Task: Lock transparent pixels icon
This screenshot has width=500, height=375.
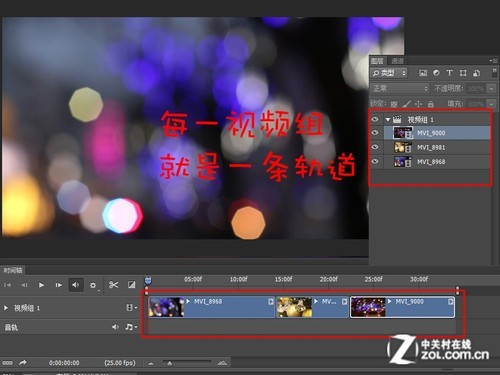Action: [x=394, y=104]
